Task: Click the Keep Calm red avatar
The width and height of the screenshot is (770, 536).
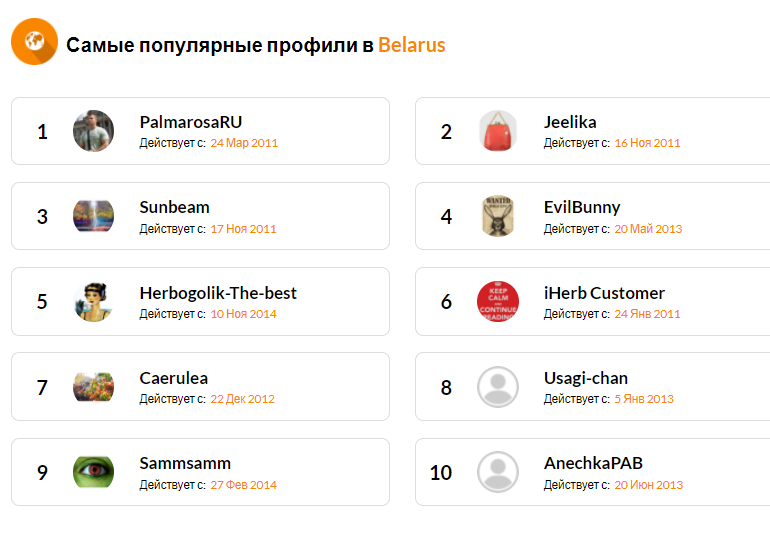Action: point(498,301)
